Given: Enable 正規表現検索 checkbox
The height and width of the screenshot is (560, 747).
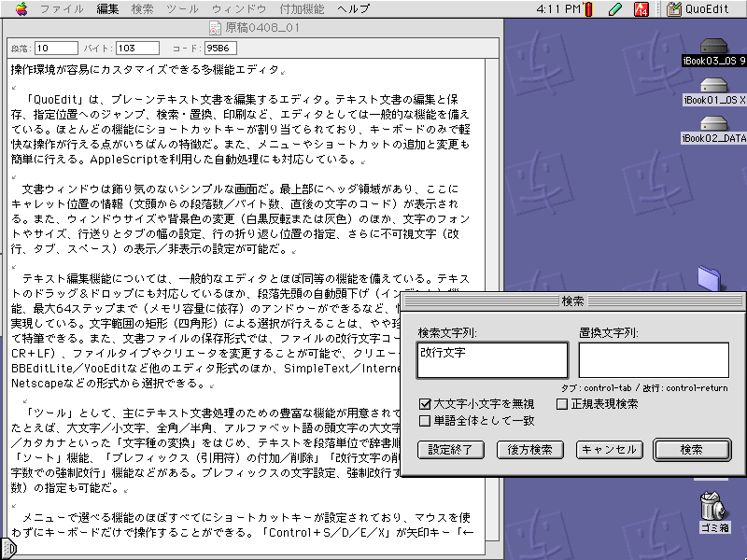Looking at the screenshot, I should point(562,405).
